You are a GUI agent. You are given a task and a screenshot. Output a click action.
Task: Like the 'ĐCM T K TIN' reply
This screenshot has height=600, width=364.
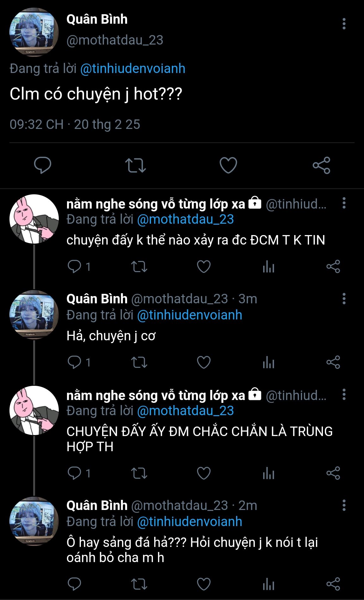tap(204, 267)
